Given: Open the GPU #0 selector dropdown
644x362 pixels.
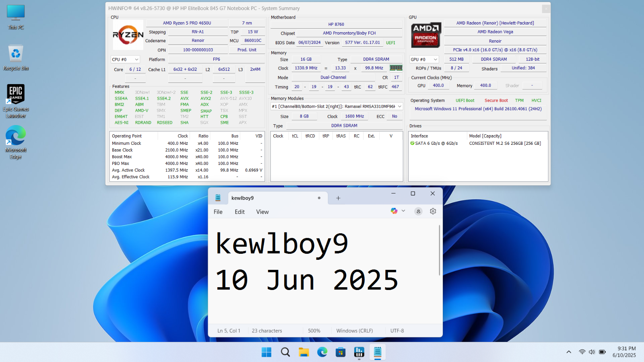Looking at the screenshot, I should [x=424, y=60].
